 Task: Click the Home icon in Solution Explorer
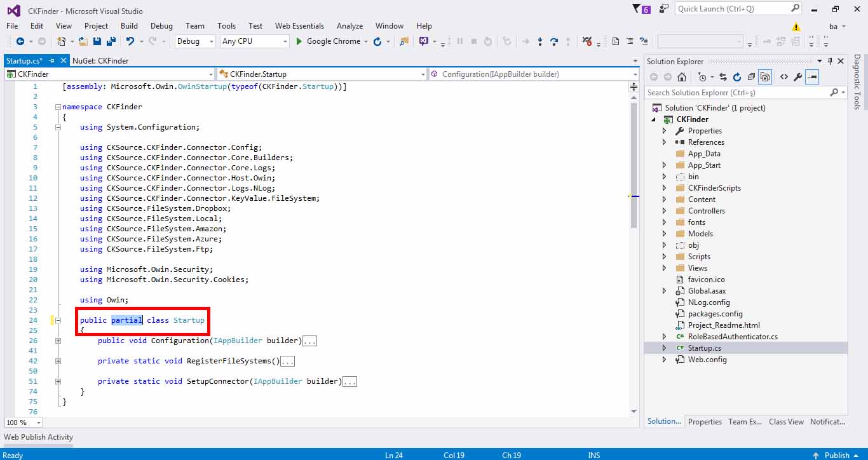coord(682,77)
